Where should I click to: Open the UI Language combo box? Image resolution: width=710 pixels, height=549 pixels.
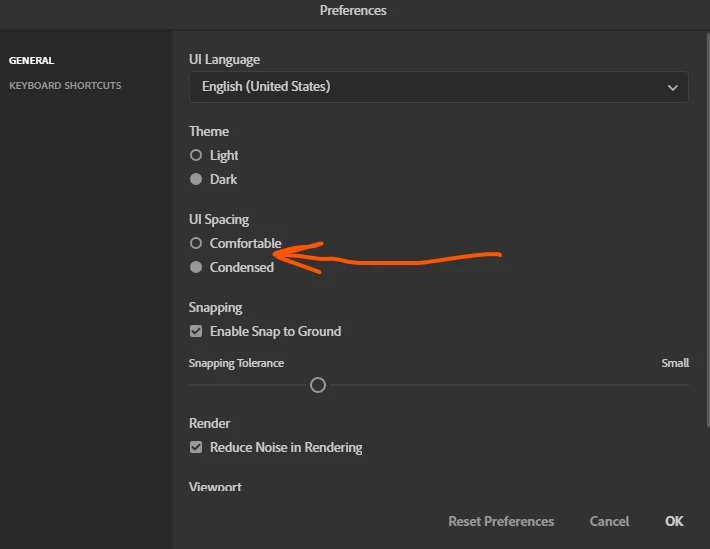[x=438, y=87]
